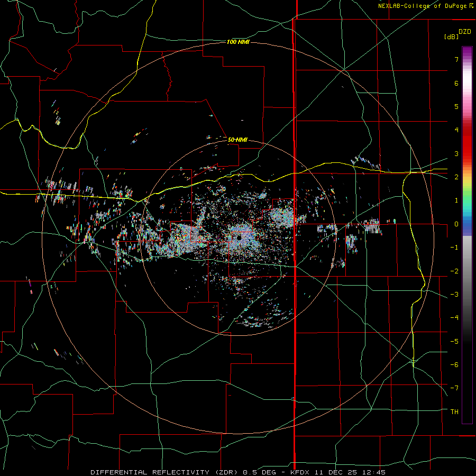Click the -7 value on the color scale

pyautogui.click(x=454, y=388)
